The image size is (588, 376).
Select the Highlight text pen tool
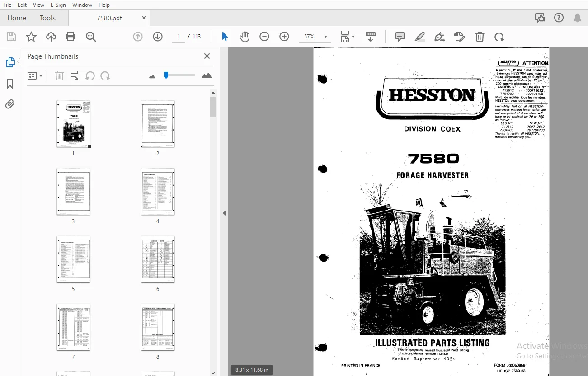click(x=420, y=37)
